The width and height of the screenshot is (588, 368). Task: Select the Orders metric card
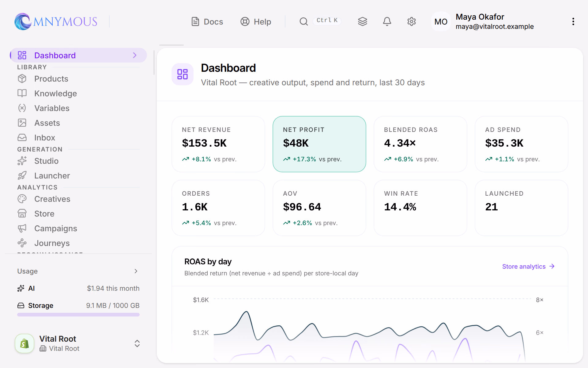point(218,208)
